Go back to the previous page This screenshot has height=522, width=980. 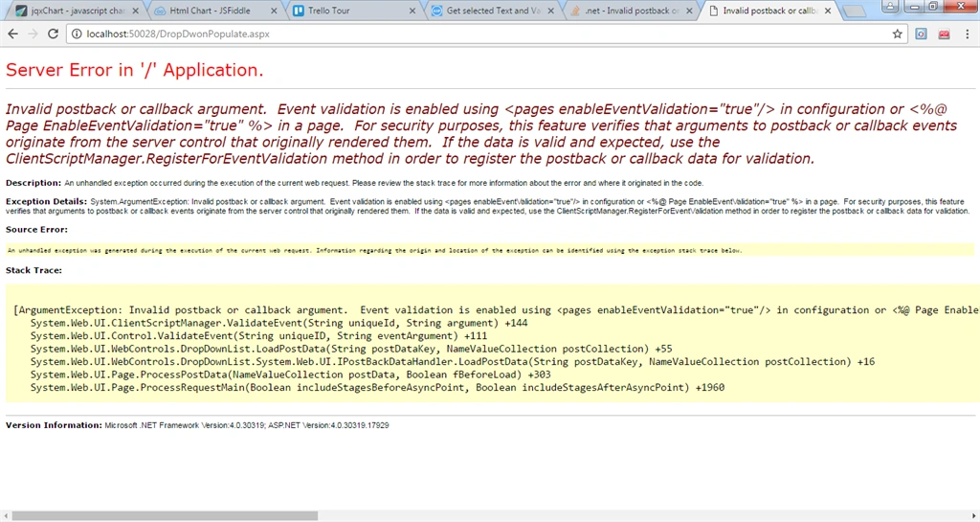(13, 34)
